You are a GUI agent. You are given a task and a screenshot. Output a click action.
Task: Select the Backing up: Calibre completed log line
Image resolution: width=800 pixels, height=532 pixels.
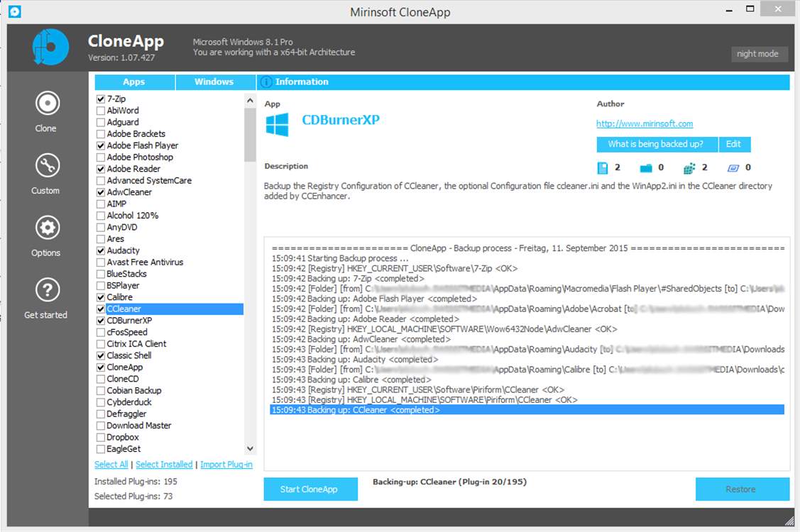pyautogui.click(x=351, y=380)
